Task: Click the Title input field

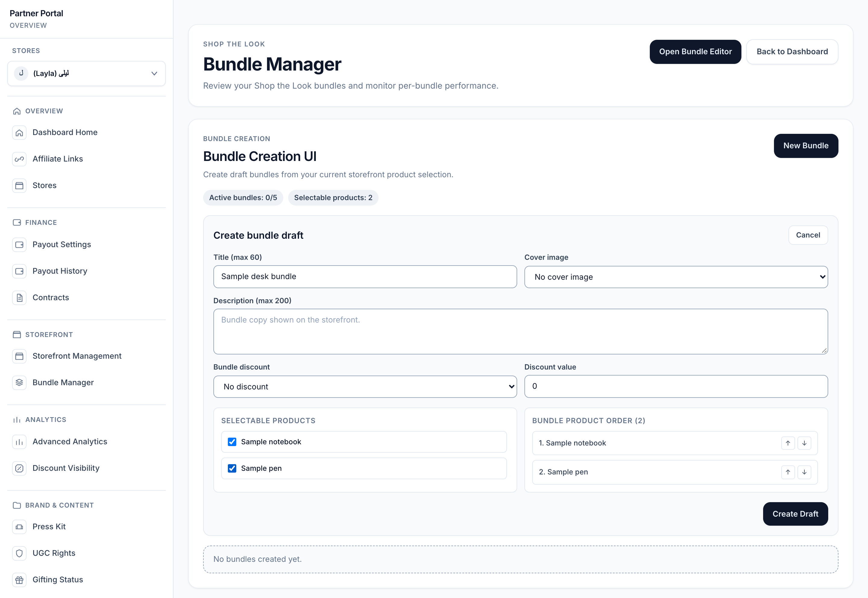Action: coord(365,277)
